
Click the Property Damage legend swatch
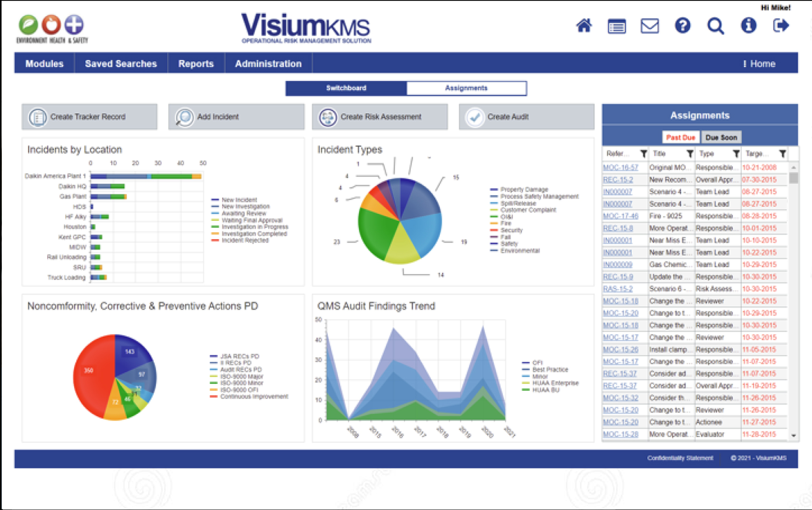[494, 189]
